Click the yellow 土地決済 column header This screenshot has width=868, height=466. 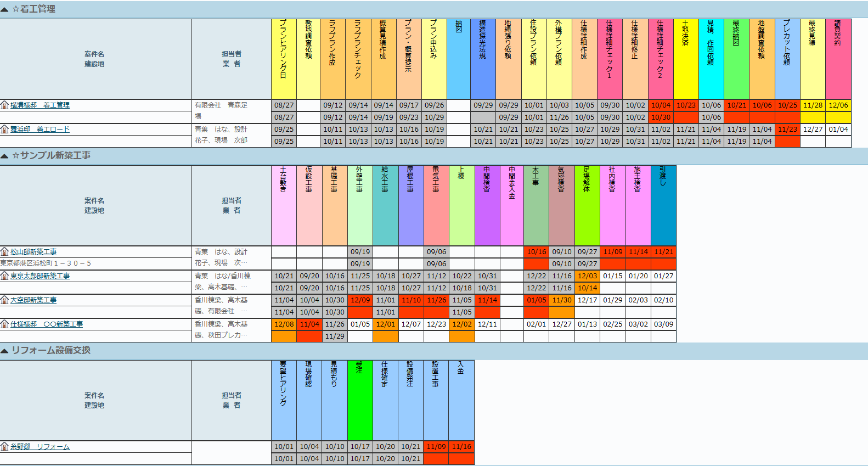coord(686,59)
